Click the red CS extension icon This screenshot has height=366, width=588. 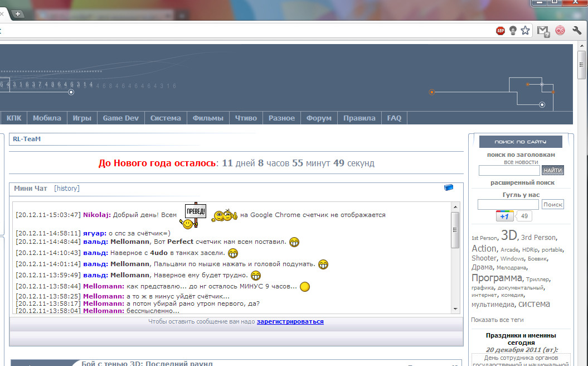point(560,30)
